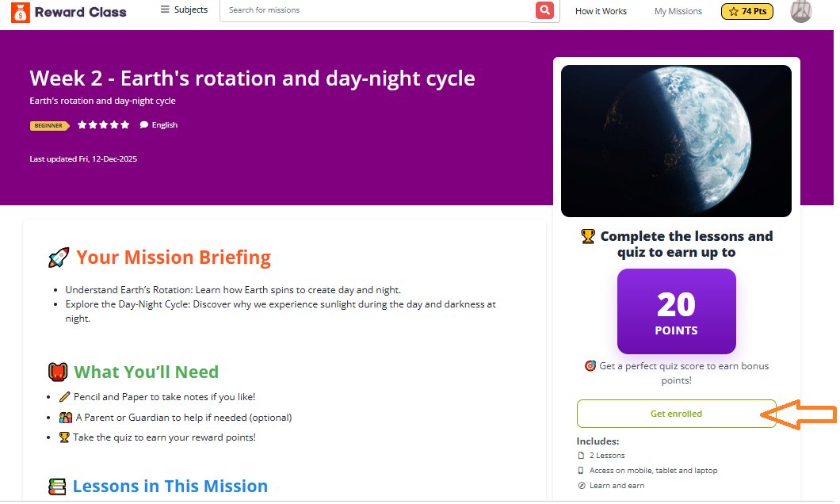Click the trophy icon above the points card
This screenshot has width=840, height=504.
click(x=588, y=236)
